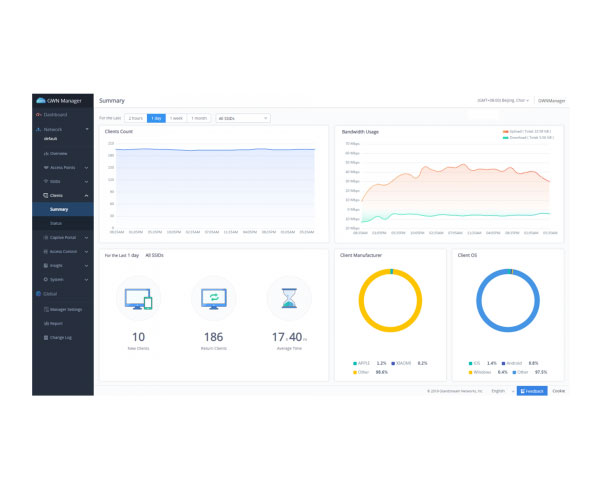Click the Return Clients refresh icon
Viewport: 600px width, 492px height.
click(x=214, y=298)
